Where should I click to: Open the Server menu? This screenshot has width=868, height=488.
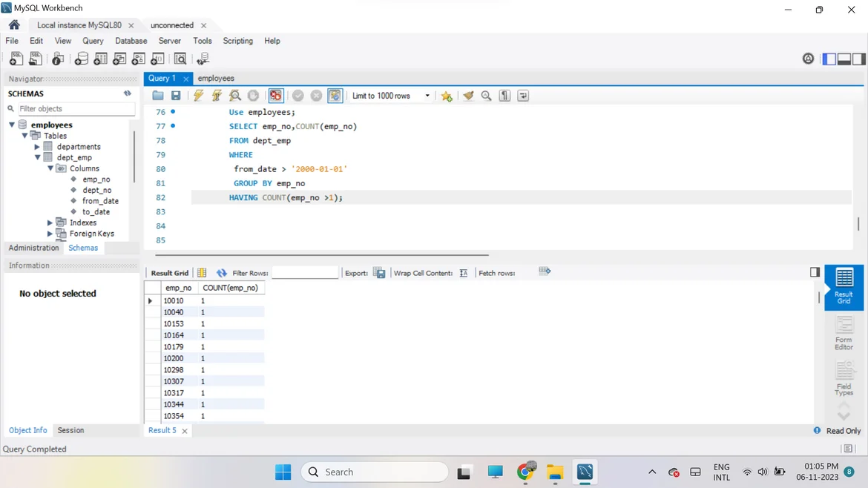169,41
